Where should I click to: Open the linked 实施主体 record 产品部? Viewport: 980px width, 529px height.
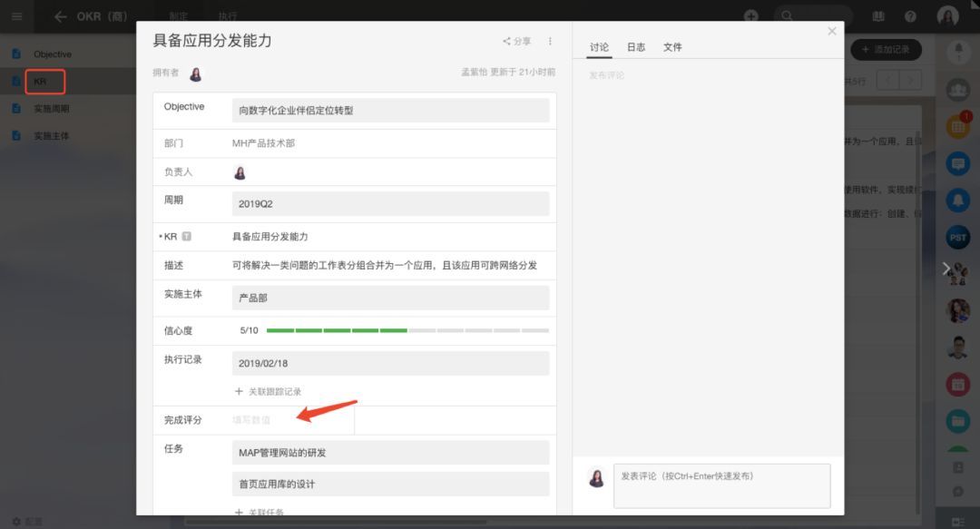click(390, 299)
